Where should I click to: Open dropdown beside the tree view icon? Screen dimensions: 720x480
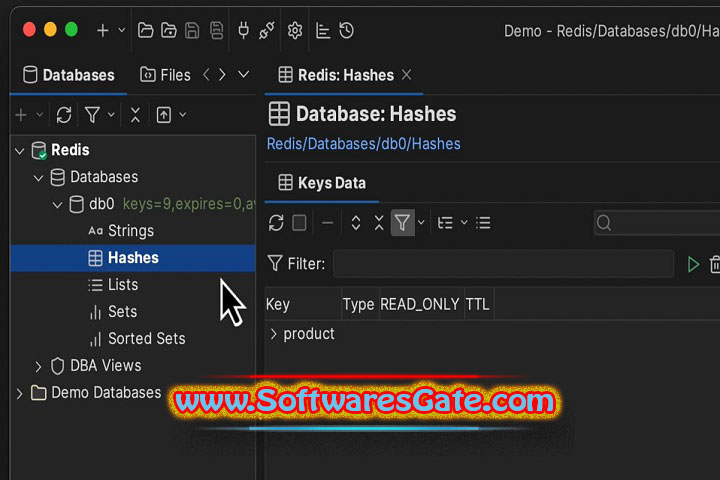464,223
